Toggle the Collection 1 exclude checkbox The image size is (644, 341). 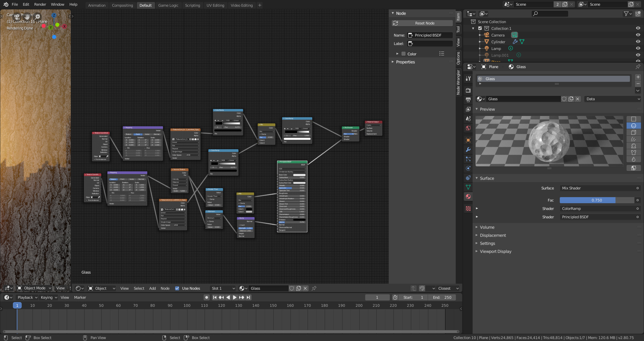pyautogui.click(x=480, y=29)
